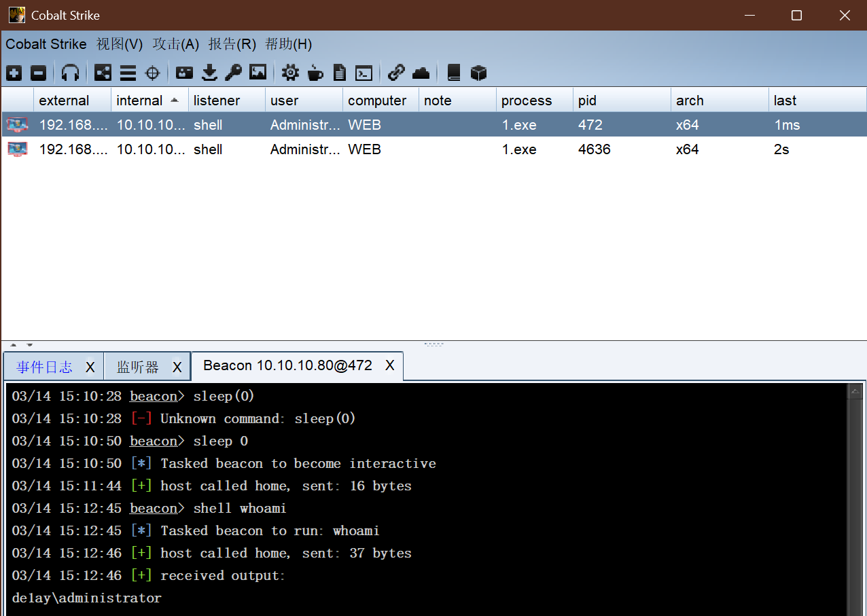Sort by the listener column header
The width and height of the screenshot is (867, 616).
pos(227,101)
